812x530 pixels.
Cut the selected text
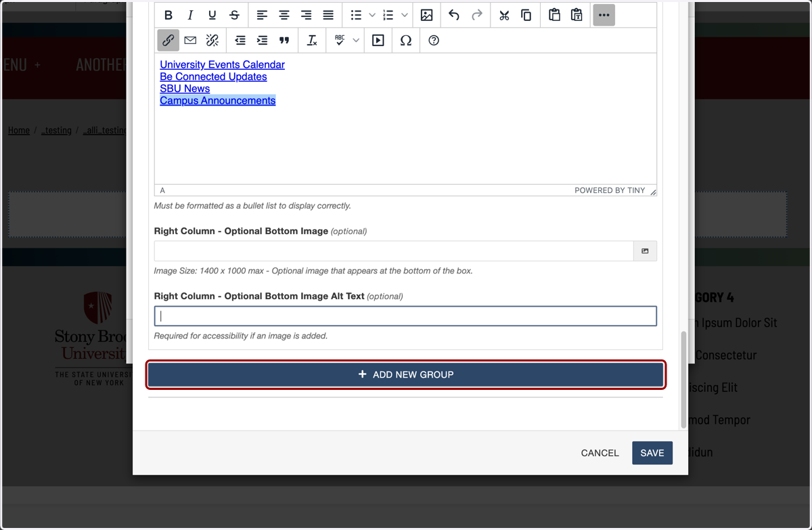coord(504,15)
